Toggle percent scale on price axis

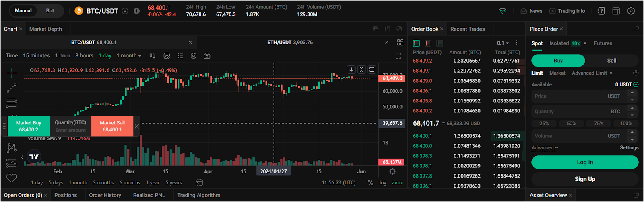370,183
